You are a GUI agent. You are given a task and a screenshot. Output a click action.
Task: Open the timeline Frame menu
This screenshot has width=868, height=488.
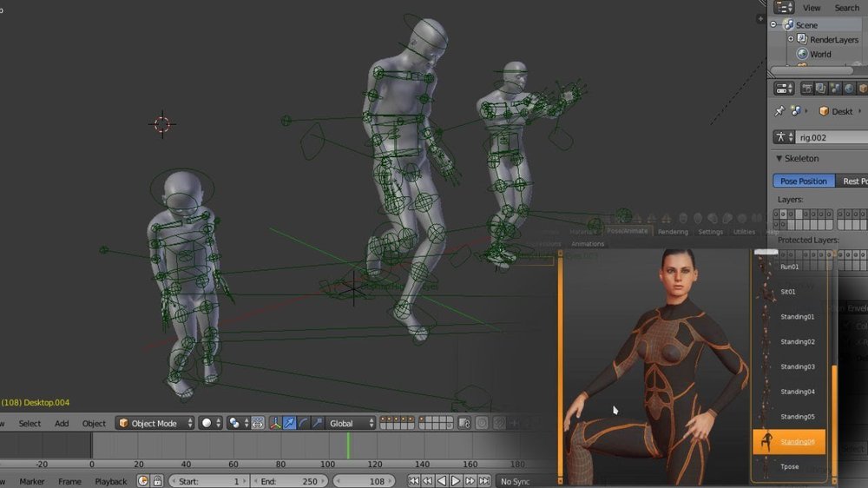coord(69,481)
